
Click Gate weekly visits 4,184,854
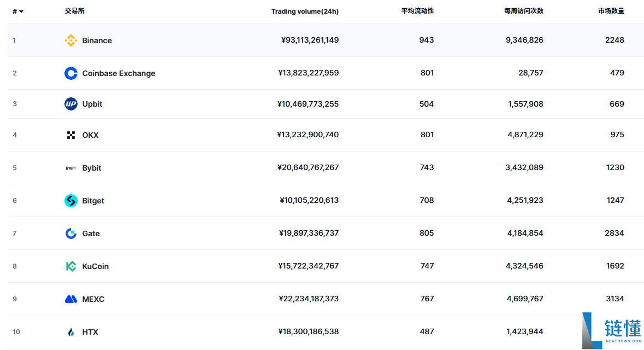point(525,233)
